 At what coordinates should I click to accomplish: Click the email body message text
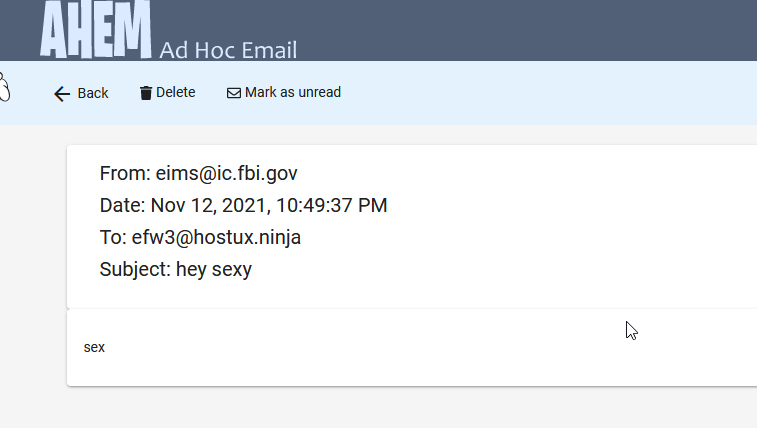coord(94,347)
